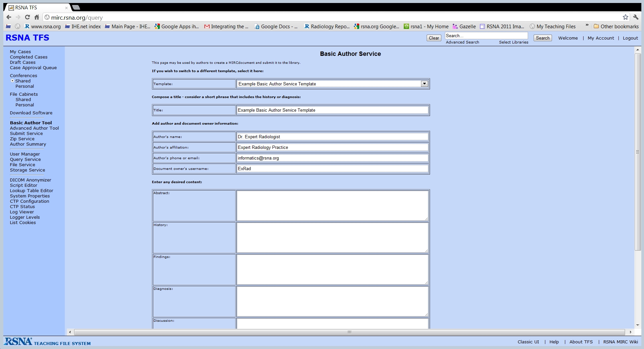Screen dimensions: 644x349
Task: Close the RSNA TFS browser tab
Action: 66,8
